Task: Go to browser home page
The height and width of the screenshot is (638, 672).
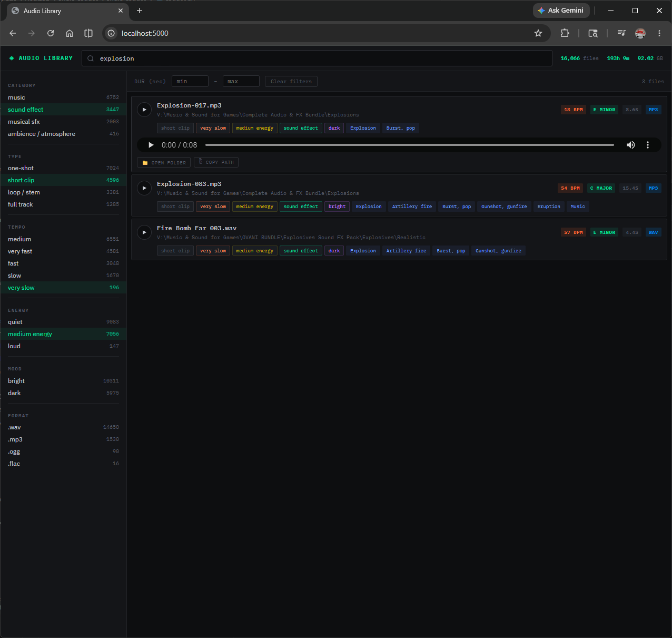Action: coord(70,33)
